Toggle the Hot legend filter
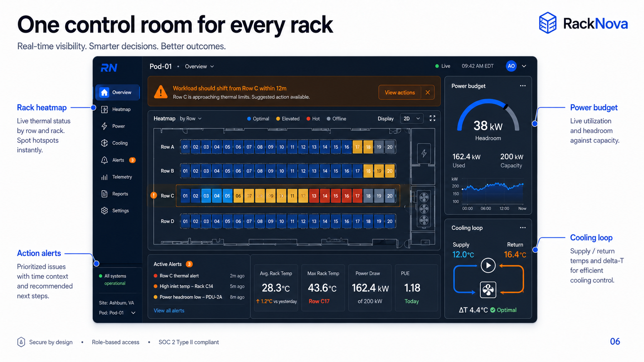Viewport: 644px width, 362px height. pos(313,118)
